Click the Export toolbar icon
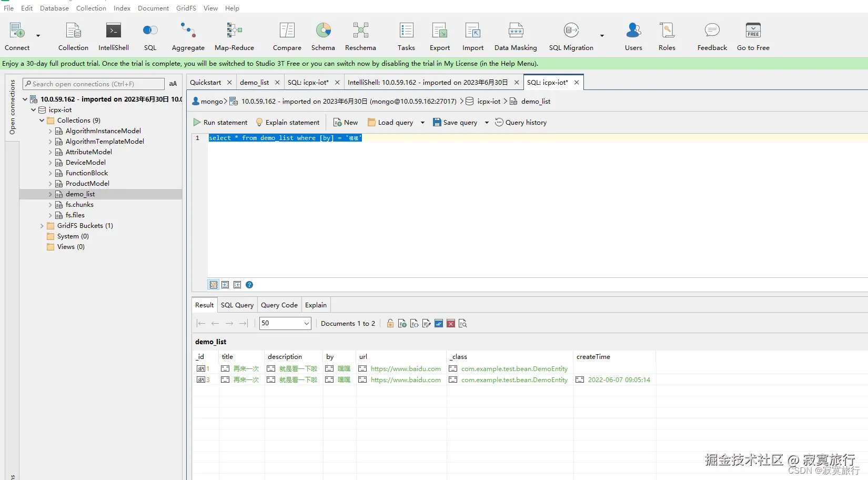 pyautogui.click(x=440, y=36)
